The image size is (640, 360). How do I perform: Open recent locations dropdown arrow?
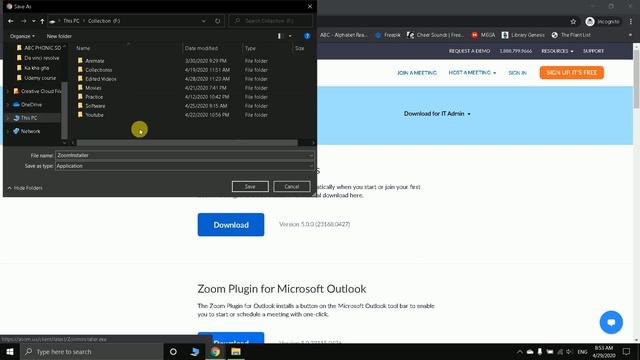pos(33,21)
